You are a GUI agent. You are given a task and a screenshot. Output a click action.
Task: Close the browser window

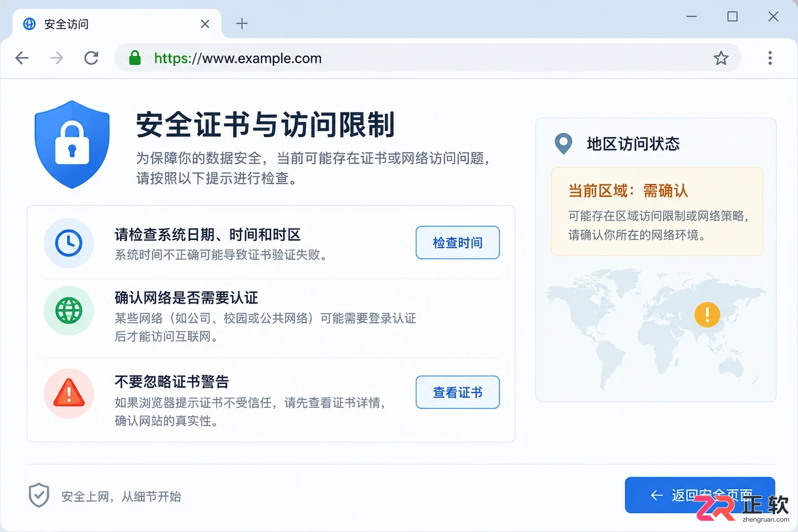point(773,17)
